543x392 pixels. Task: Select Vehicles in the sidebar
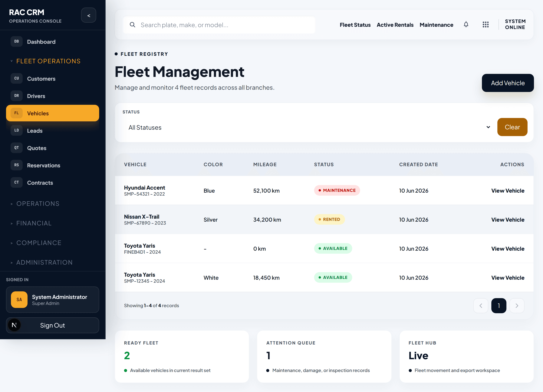(x=52, y=113)
